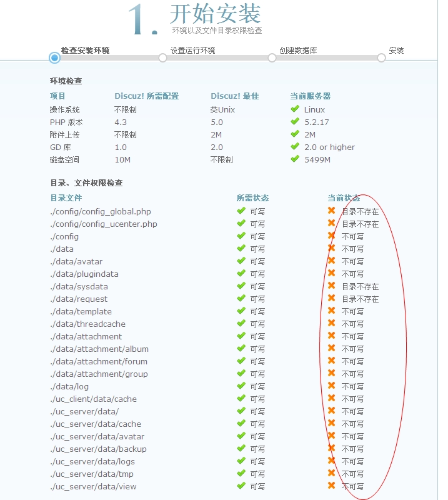Click the 安装 step label
The height and width of the screenshot is (500, 448).
point(396,51)
